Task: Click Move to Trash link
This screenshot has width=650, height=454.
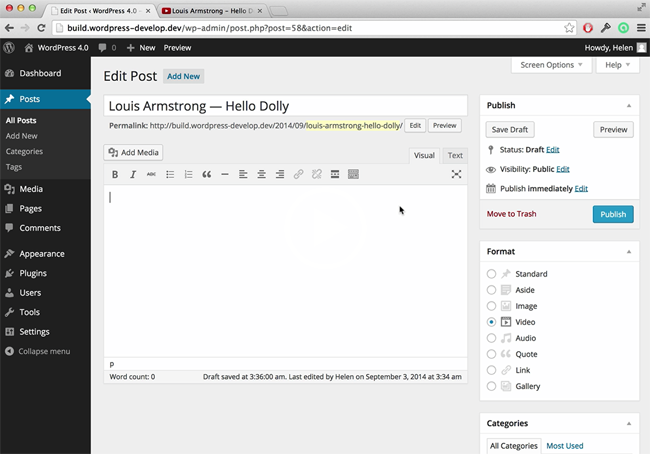Action: click(x=512, y=214)
